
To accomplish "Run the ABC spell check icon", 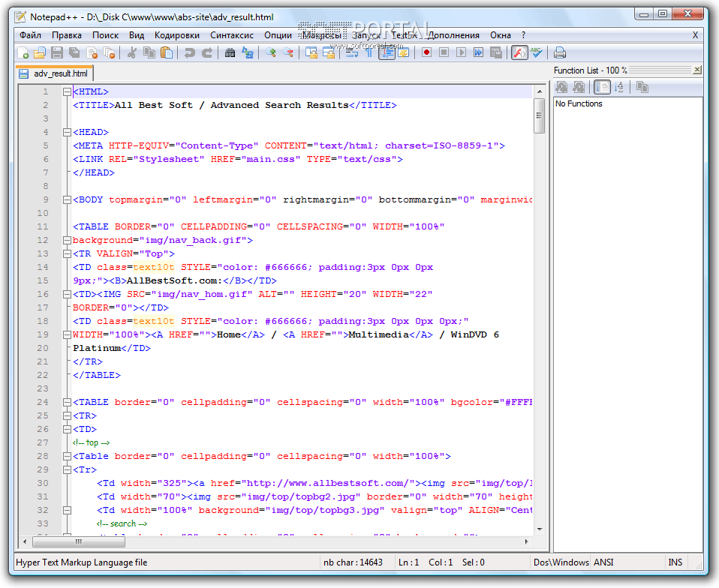I will pyautogui.click(x=537, y=52).
